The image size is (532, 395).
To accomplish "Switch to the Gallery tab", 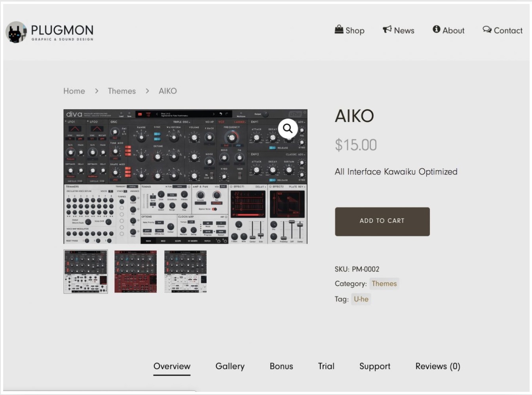I will pos(230,367).
